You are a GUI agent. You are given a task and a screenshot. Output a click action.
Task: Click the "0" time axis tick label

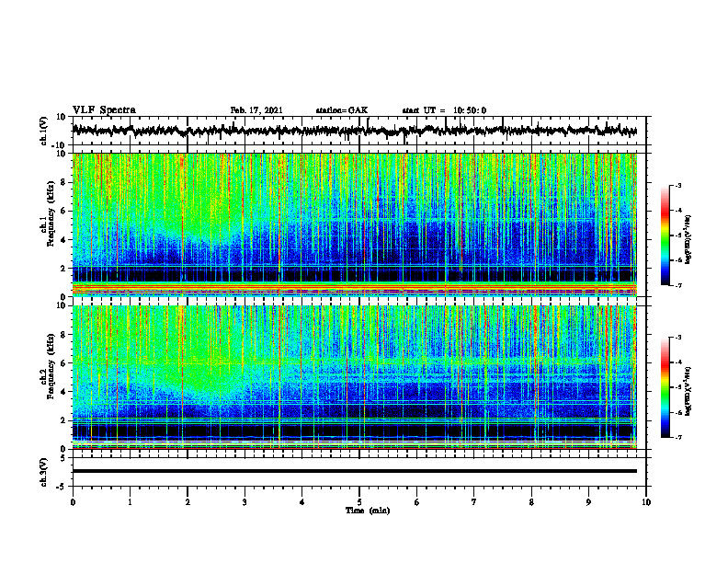(73, 502)
